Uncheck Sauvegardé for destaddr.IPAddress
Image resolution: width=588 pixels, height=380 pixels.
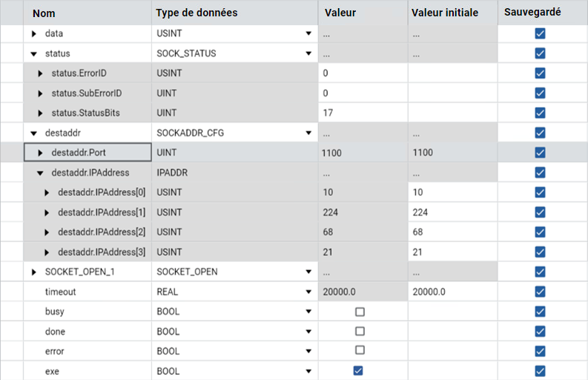pos(540,173)
